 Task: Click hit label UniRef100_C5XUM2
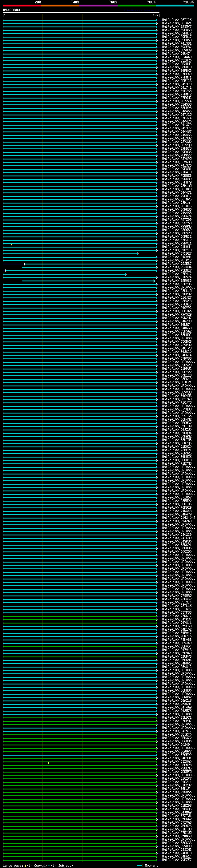coord(176,64)
